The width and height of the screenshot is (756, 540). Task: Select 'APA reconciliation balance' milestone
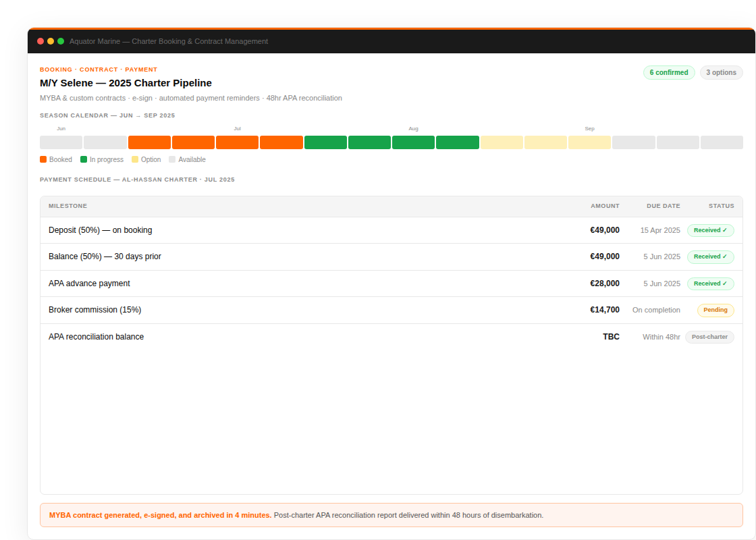(96, 337)
